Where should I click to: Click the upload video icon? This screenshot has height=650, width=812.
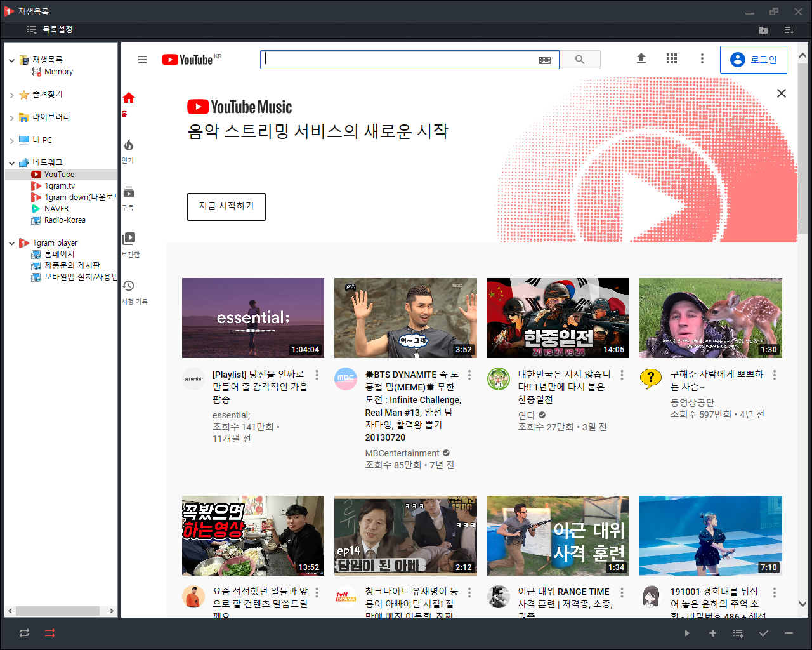[641, 59]
